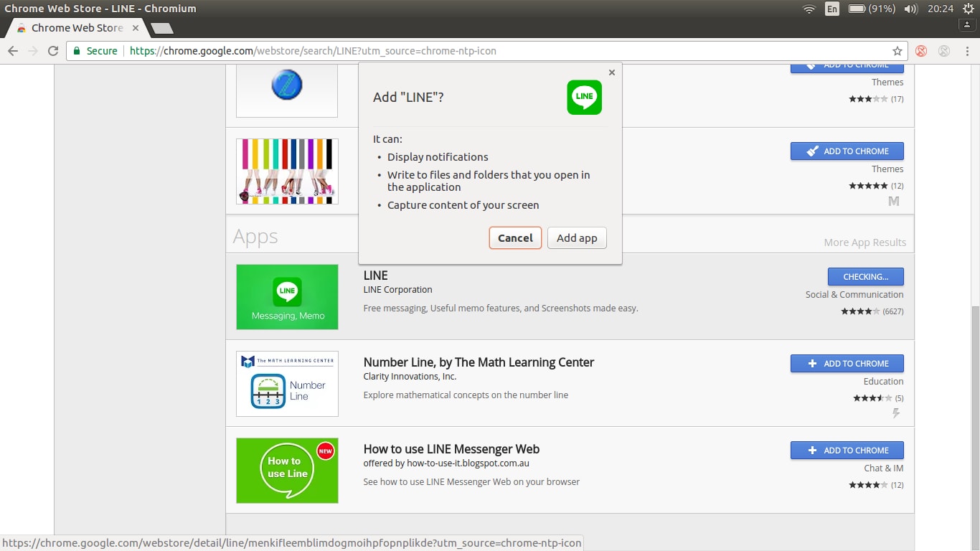The image size is (980, 551).
Task: Open the LINE Messaging, Memo thumbnail
Action: 287,297
